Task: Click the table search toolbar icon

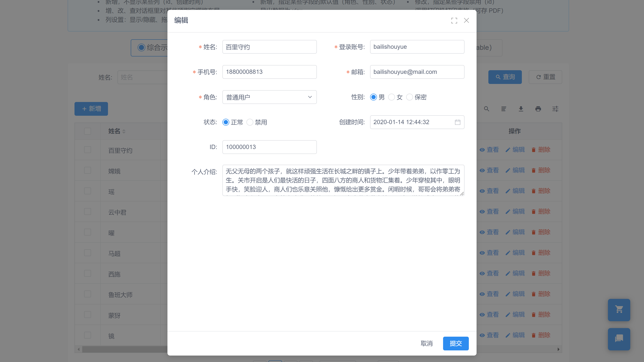Action: 486,109
